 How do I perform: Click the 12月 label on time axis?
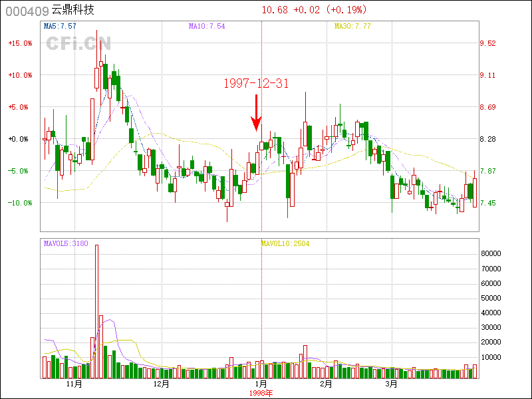[x=161, y=384]
